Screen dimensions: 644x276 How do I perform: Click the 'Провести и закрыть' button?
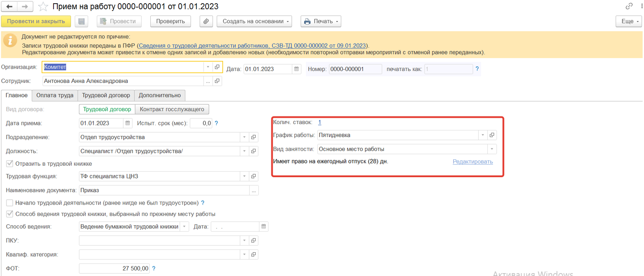coord(36,21)
